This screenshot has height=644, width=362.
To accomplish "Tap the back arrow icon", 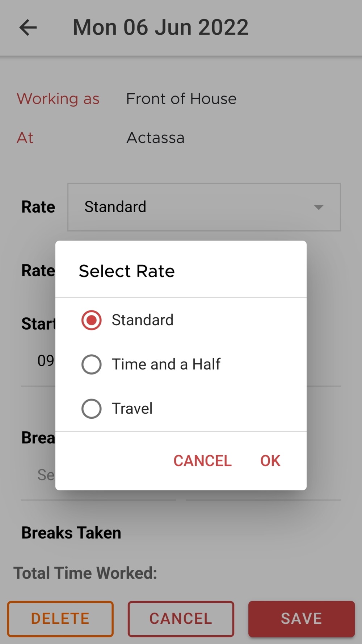I will click(x=28, y=27).
